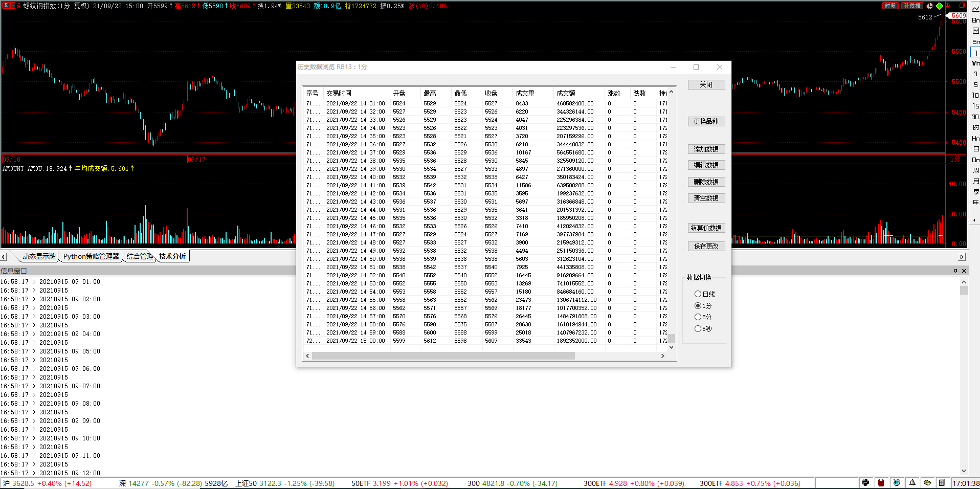Click the green diamond icon above chart
The width and height of the screenshot is (980, 489).
[x=939, y=6]
